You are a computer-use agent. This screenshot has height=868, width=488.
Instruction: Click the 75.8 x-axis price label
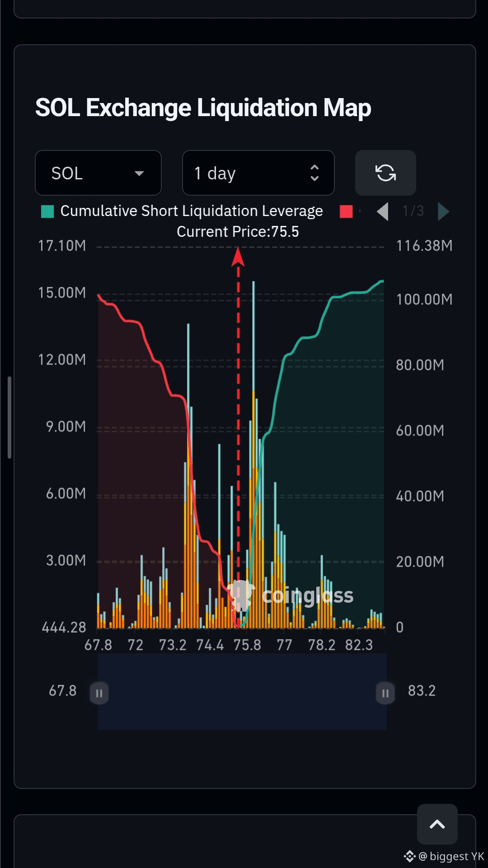[x=247, y=645]
